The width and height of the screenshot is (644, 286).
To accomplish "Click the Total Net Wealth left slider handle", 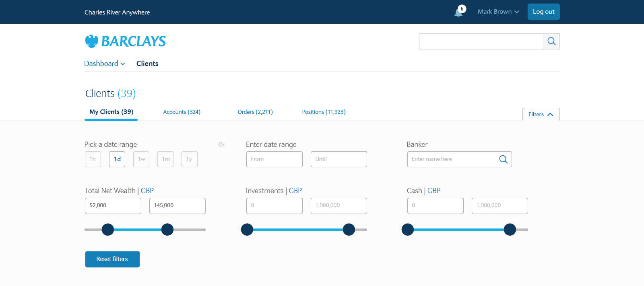I will 108,230.
